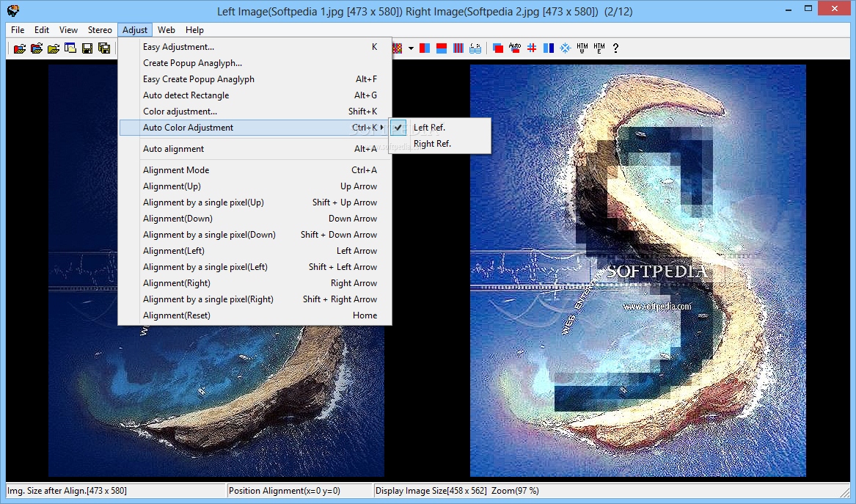Open the Web menu

click(x=166, y=30)
